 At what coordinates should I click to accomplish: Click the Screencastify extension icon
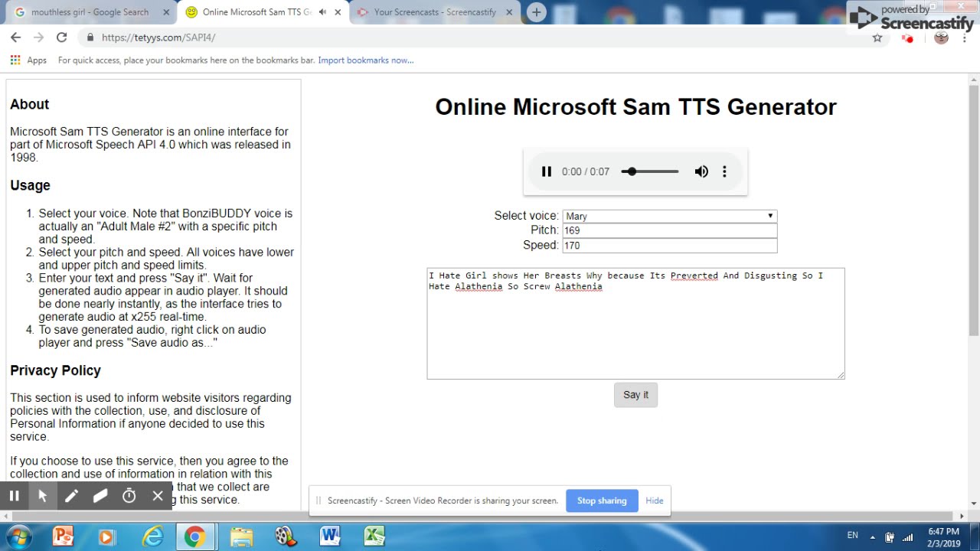click(x=908, y=37)
